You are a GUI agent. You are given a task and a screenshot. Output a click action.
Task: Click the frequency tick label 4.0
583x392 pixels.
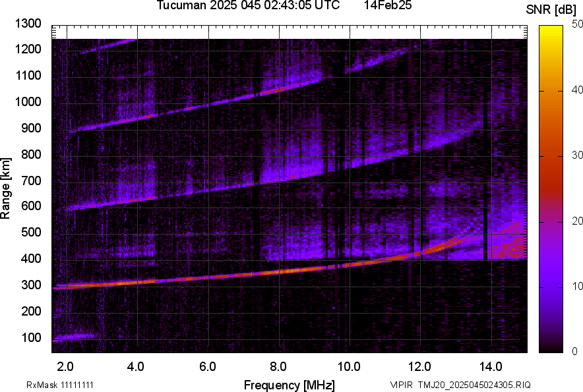135,367
